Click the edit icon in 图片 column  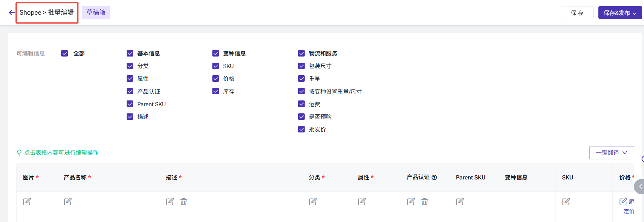point(27,202)
